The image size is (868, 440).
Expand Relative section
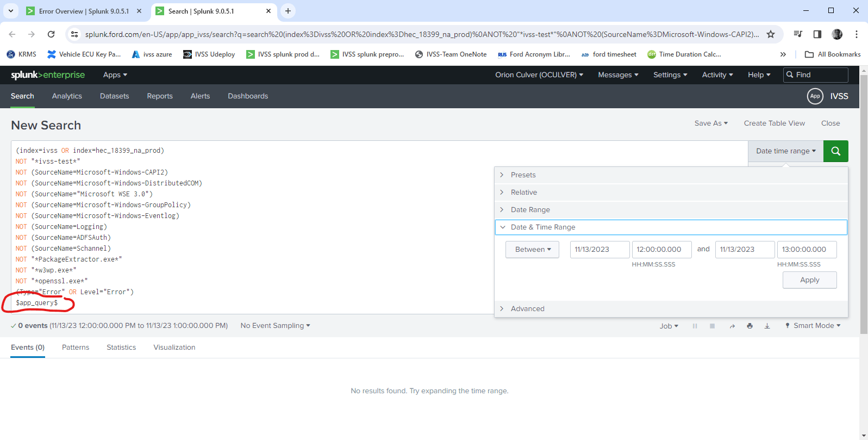click(671, 193)
